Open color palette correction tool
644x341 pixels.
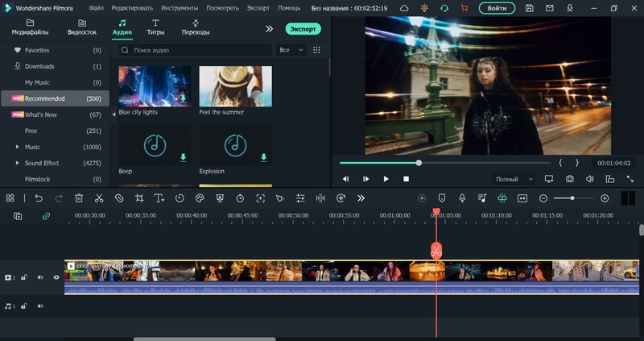[x=200, y=198]
